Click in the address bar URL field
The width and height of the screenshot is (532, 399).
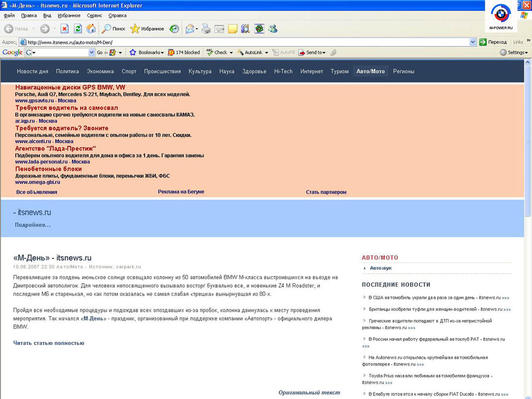(x=244, y=42)
